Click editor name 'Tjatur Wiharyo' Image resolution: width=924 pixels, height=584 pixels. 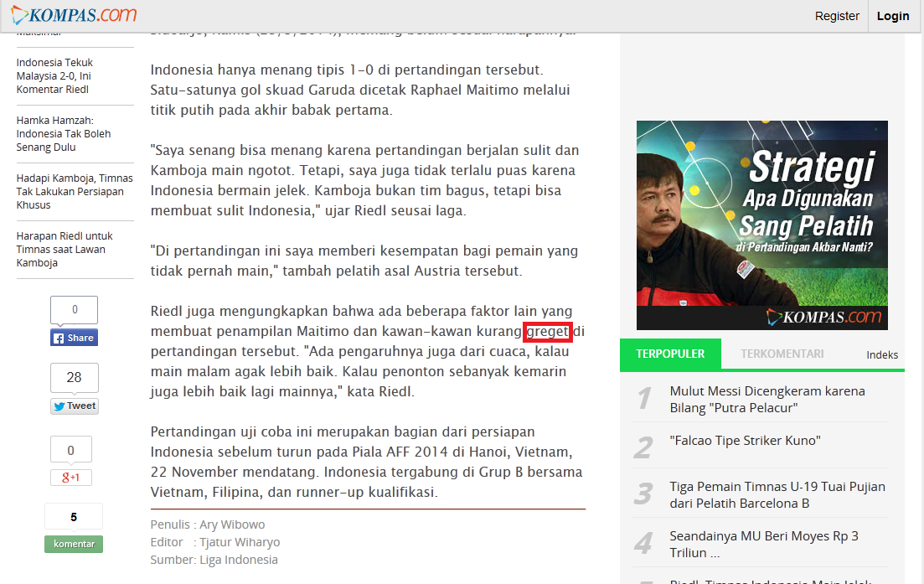coord(240,542)
